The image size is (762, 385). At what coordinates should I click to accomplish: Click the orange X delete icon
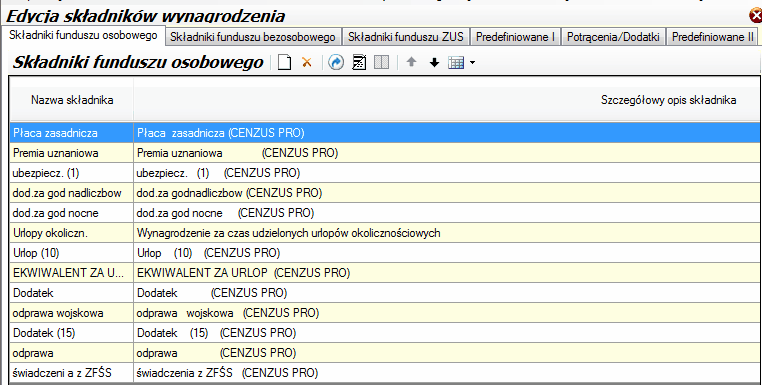point(307,62)
